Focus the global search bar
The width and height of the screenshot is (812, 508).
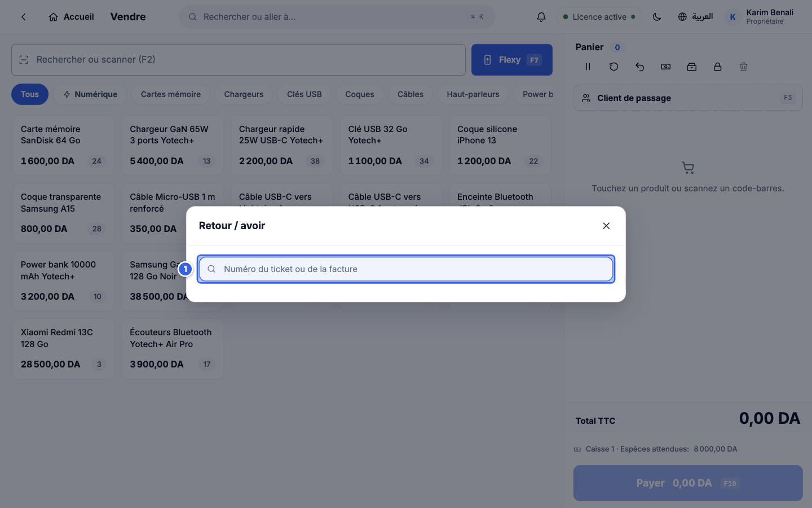point(337,17)
